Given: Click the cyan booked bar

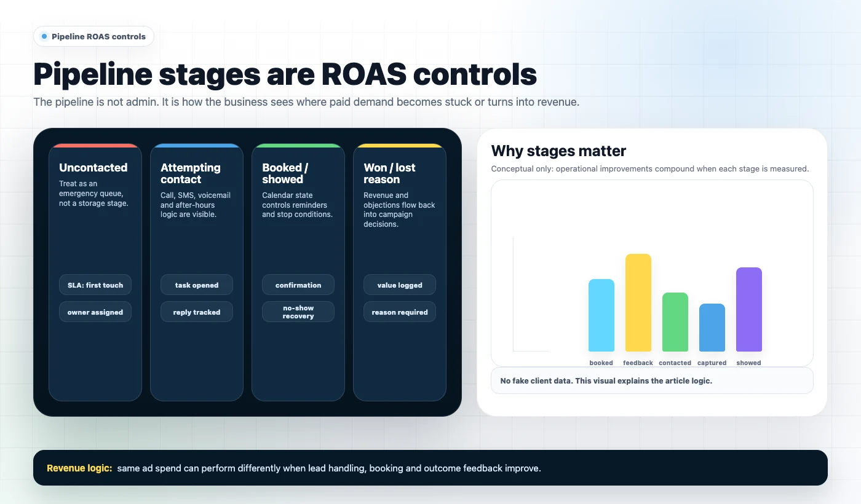Looking at the screenshot, I should click(601, 315).
